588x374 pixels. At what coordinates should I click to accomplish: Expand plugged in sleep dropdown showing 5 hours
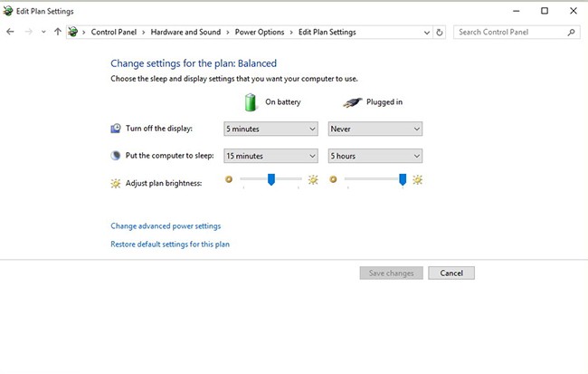coord(375,156)
